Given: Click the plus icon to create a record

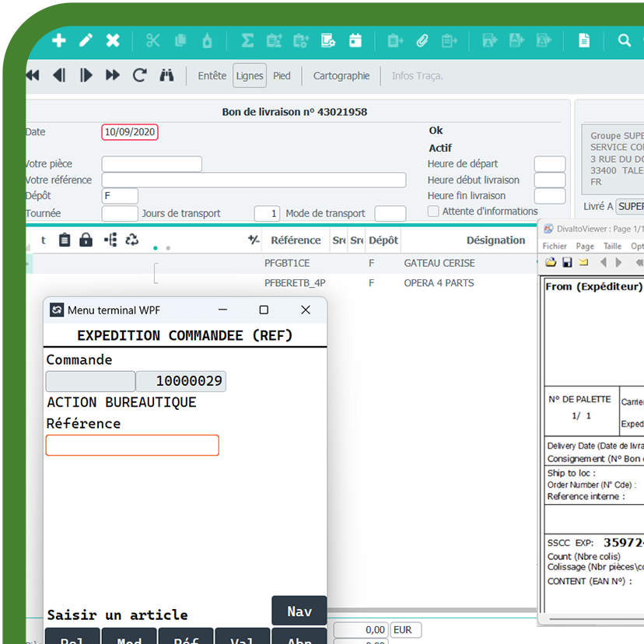Looking at the screenshot, I should (x=59, y=40).
